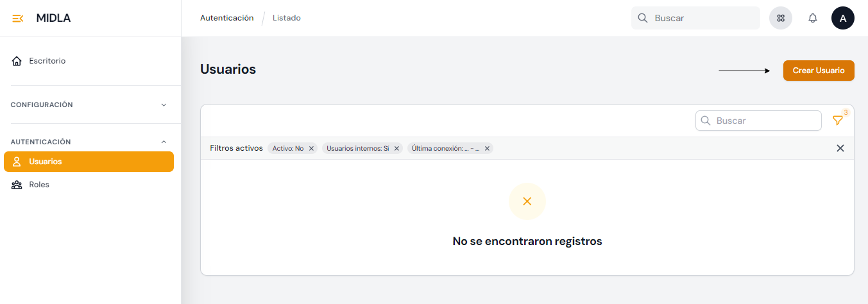Click the table Buscar search field

765,121
